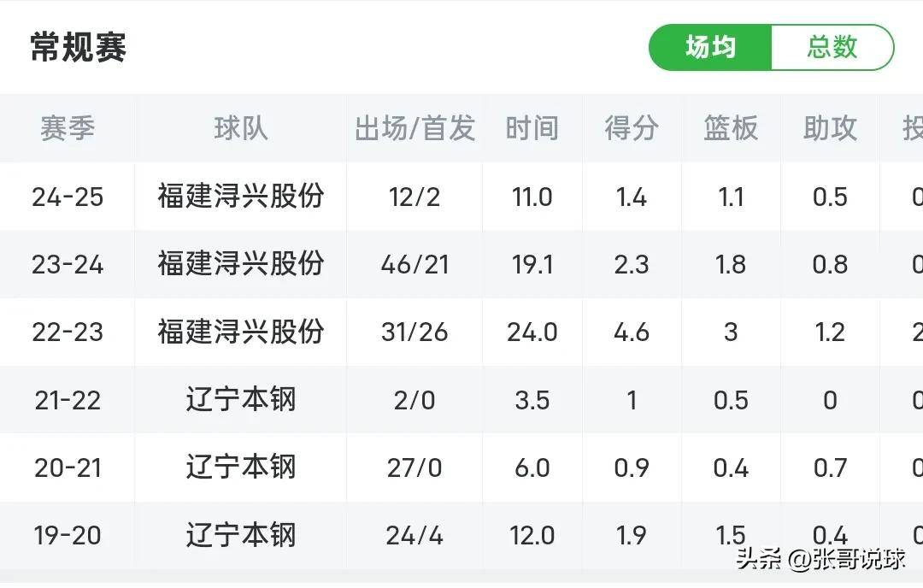Click the 27/0 appearances value

[414, 467]
